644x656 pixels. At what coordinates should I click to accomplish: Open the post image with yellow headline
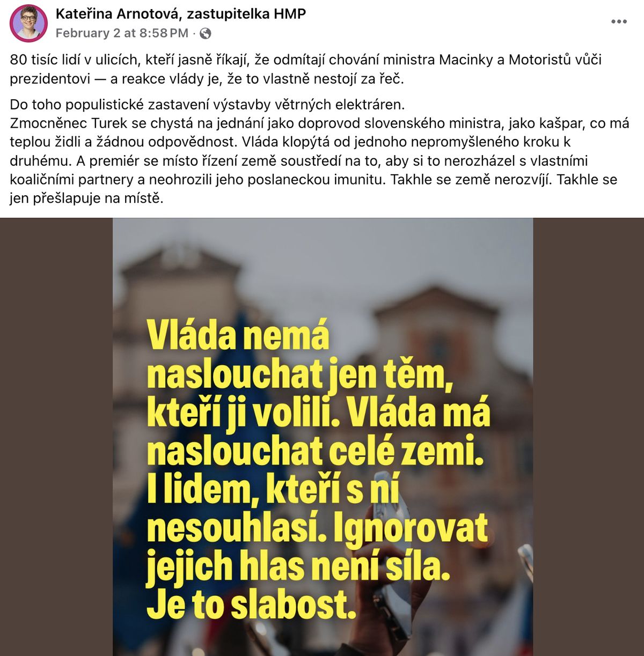point(323,437)
